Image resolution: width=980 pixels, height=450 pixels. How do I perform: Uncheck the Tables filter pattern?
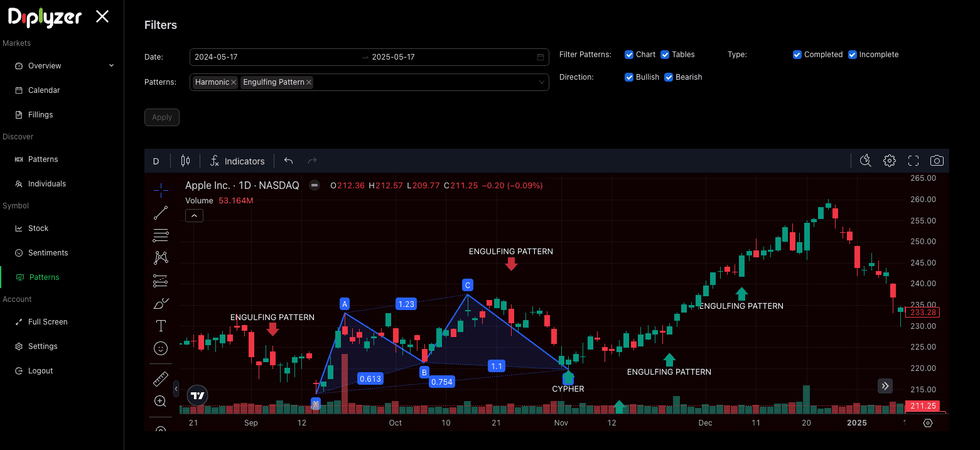(665, 55)
